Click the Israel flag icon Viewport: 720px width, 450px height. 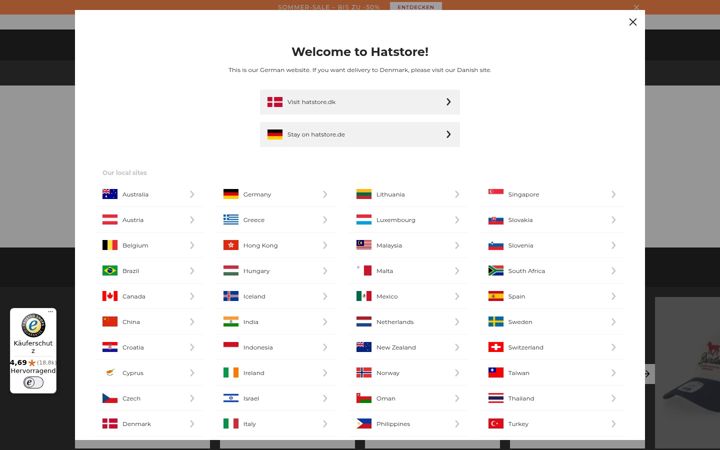point(231,398)
